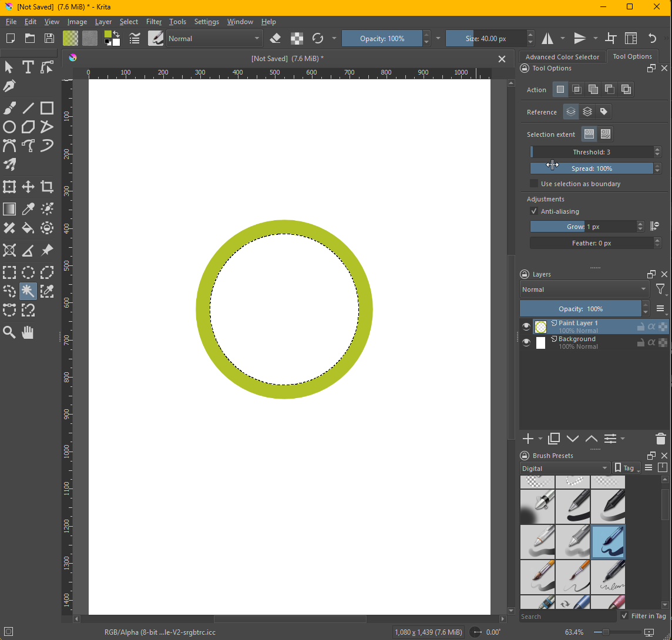Expand the brush blending mode Normal dropdown
The image size is (672, 640).
pos(214,39)
